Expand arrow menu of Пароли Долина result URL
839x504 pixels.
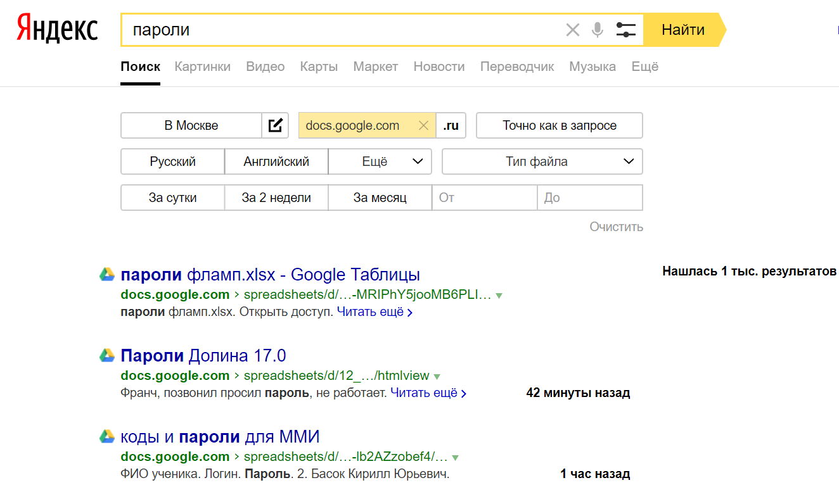coord(437,377)
